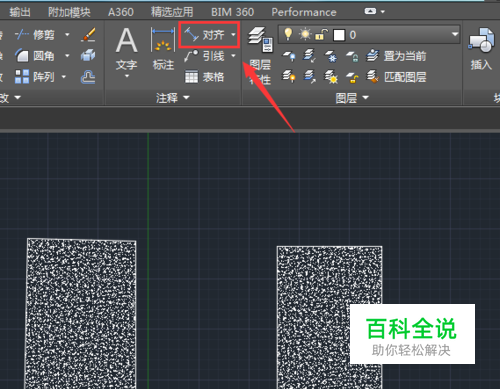
Task: Expand the 圆角 dropdown arrow
Action: [x=67, y=56]
